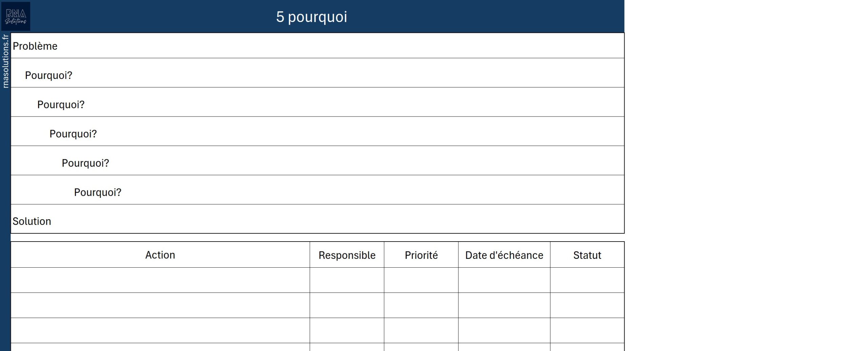The height and width of the screenshot is (351, 868).
Task: Select the Responsible column header
Action: (x=347, y=255)
